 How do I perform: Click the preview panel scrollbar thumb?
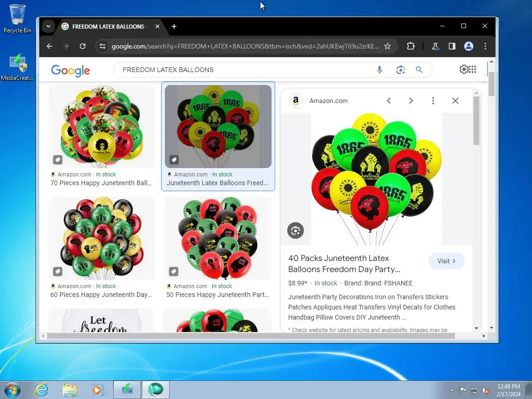click(x=477, y=121)
